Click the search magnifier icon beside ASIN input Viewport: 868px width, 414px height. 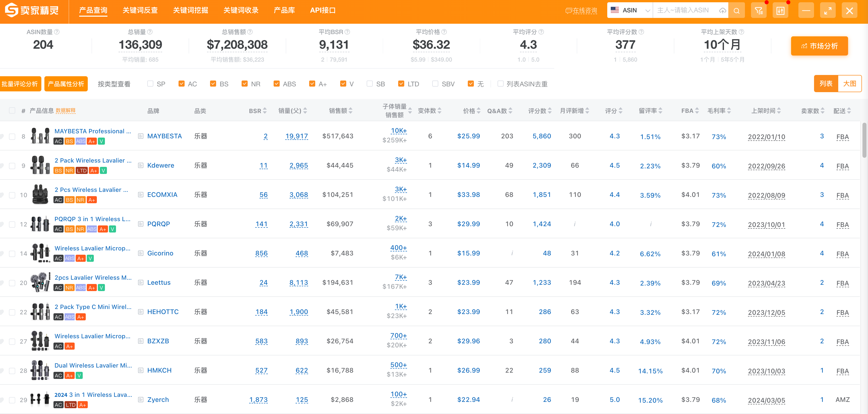pos(737,10)
